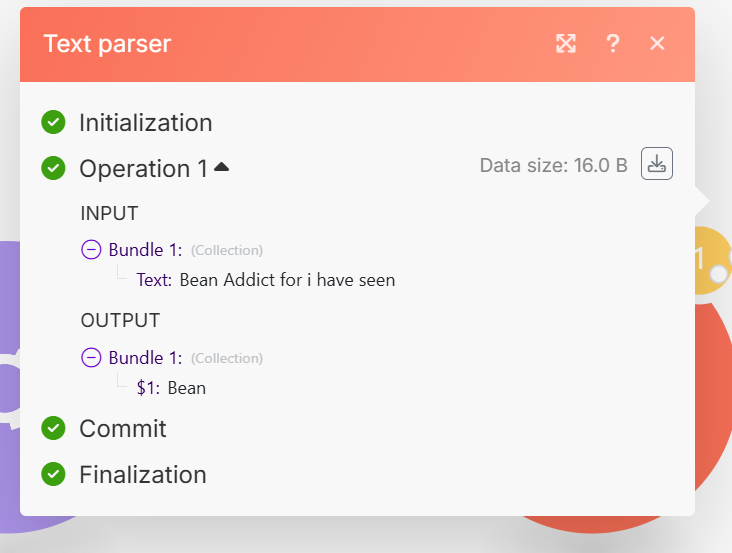The width and height of the screenshot is (732, 553).
Task: Click the Commit green check icon
Action: (x=53, y=428)
